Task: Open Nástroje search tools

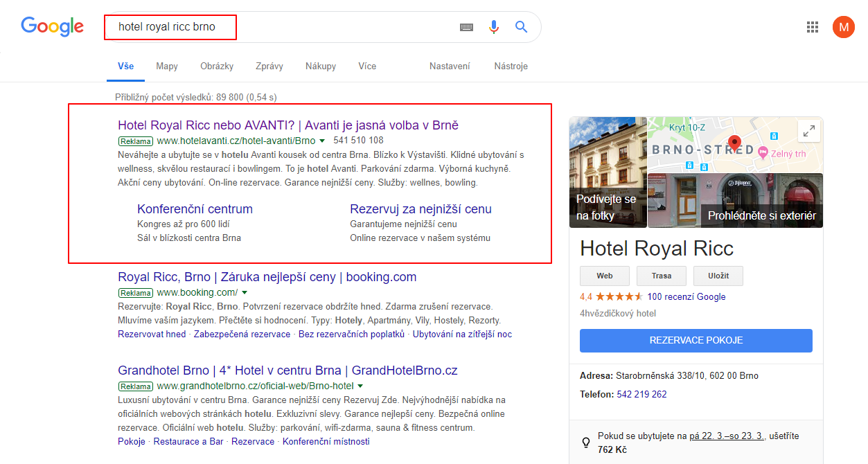Action: coord(511,66)
